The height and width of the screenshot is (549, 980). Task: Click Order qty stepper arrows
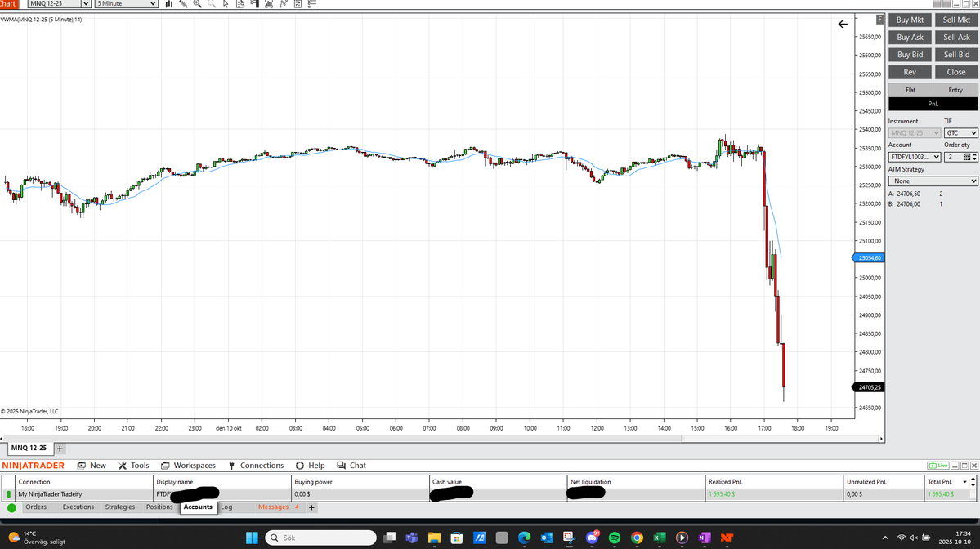(974, 157)
